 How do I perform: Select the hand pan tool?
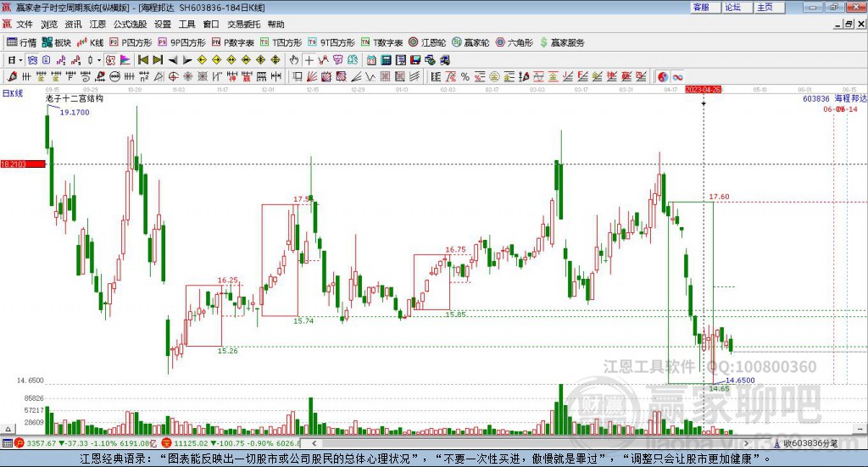[x=294, y=60]
